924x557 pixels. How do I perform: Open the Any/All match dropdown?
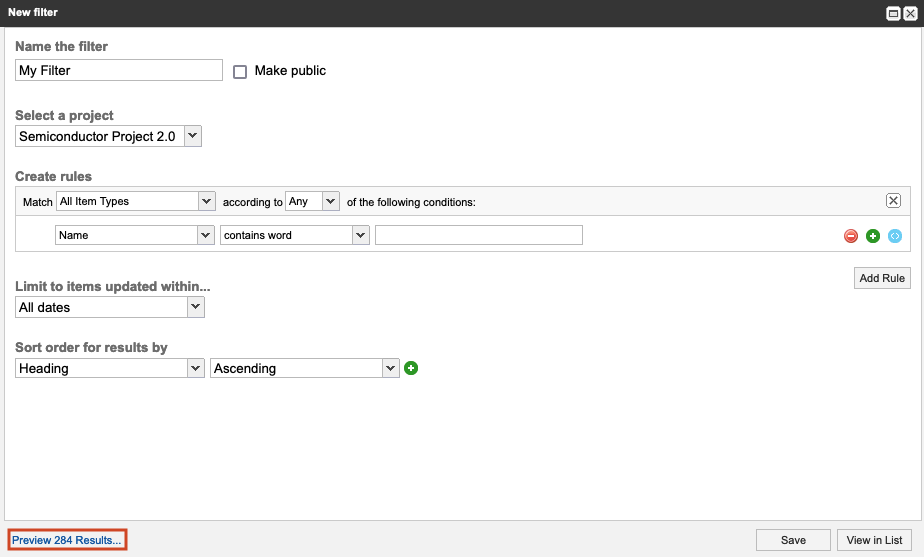coord(313,201)
